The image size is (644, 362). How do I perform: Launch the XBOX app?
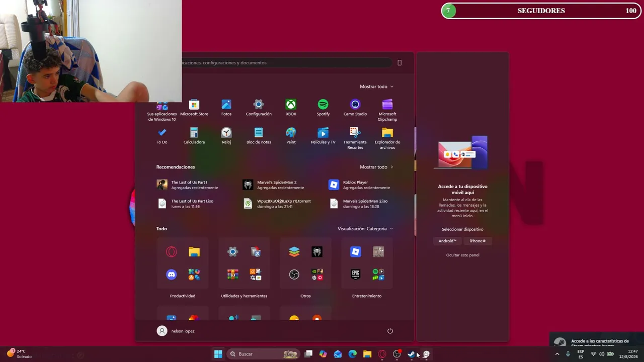tap(291, 108)
